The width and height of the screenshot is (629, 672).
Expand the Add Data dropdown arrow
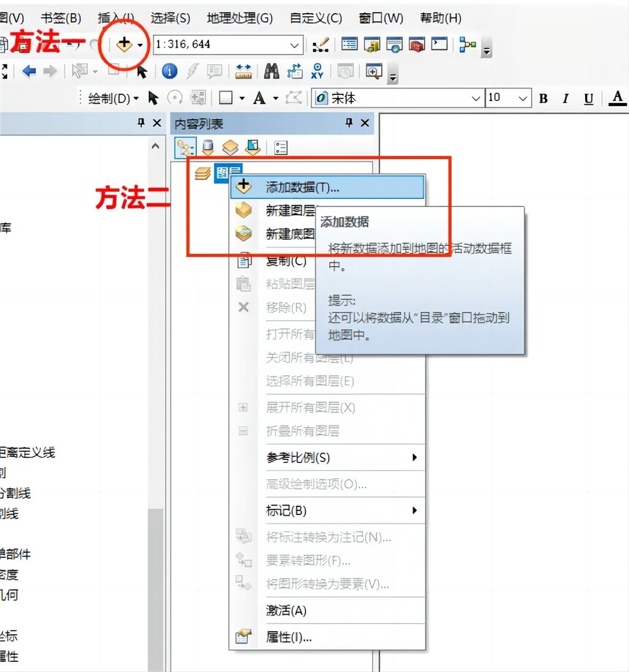click(140, 45)
